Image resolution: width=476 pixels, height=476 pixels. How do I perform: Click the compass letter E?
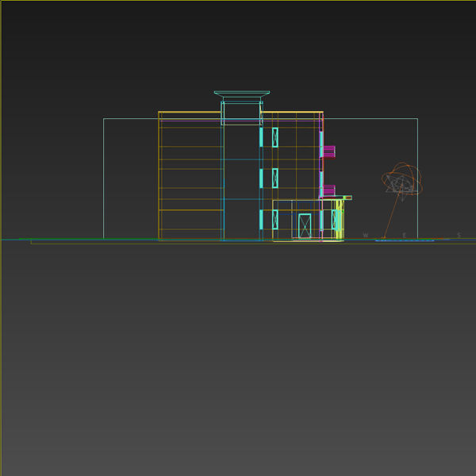point(404,236)
